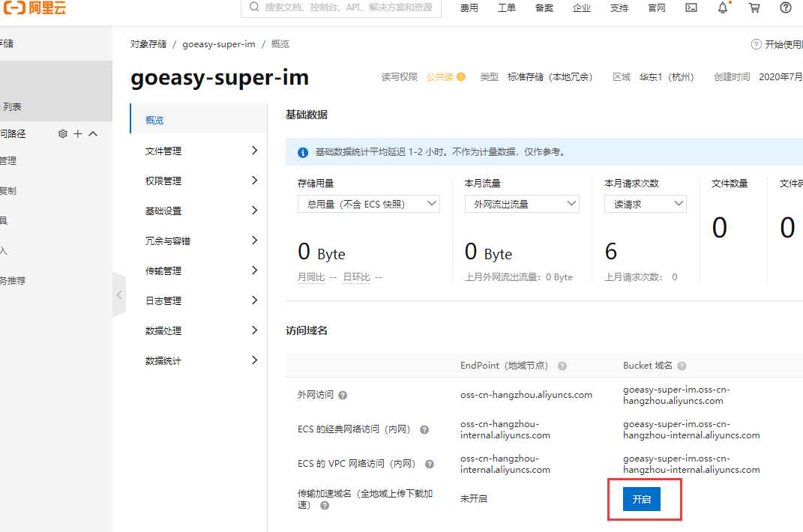The height and width of the screenshot is (532, 803).
Task: Click the help question mark in top bar
Action: (786, 7)
